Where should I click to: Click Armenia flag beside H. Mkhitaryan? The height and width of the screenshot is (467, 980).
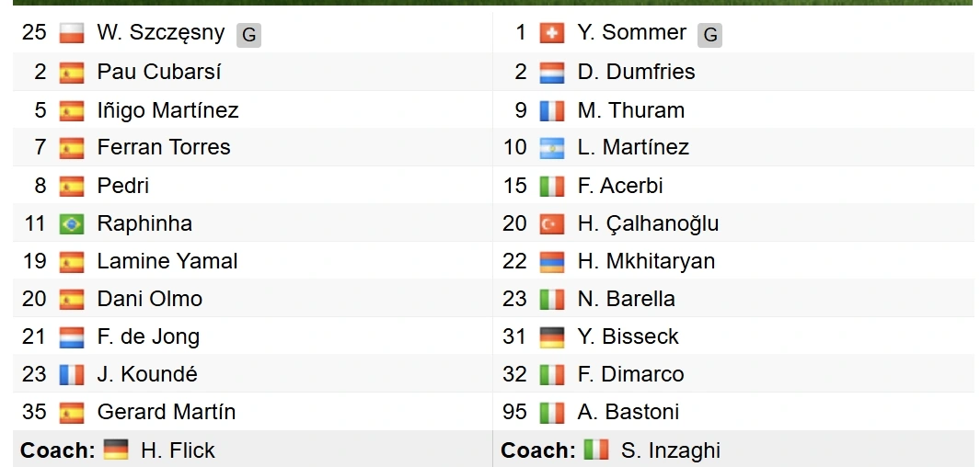[552, 262]
